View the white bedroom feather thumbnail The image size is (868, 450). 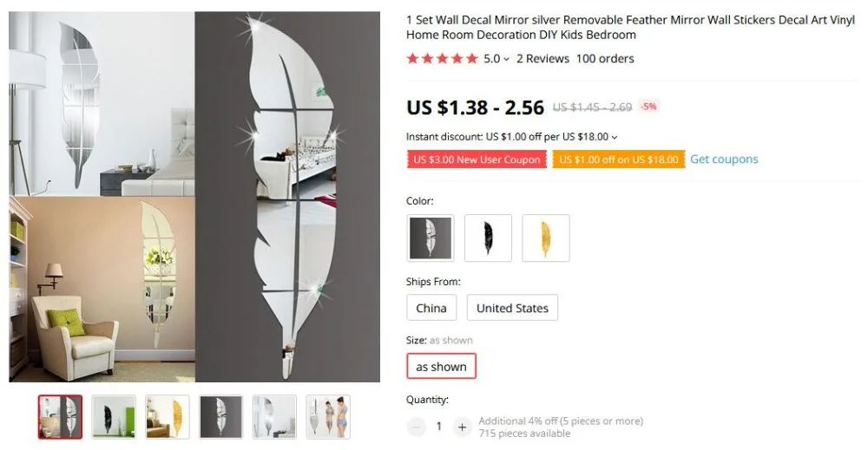pos(274,417)
